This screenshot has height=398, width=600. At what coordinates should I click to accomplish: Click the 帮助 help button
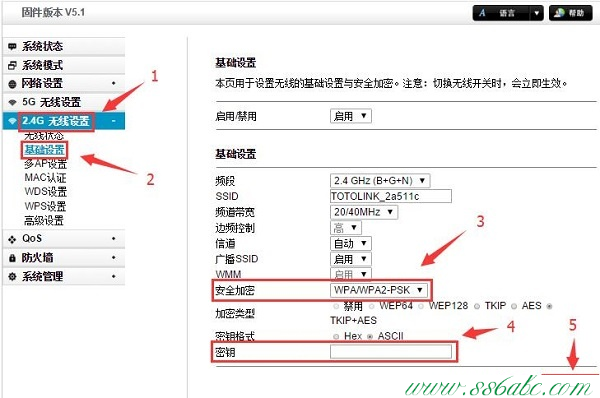[x=571, y=13]
